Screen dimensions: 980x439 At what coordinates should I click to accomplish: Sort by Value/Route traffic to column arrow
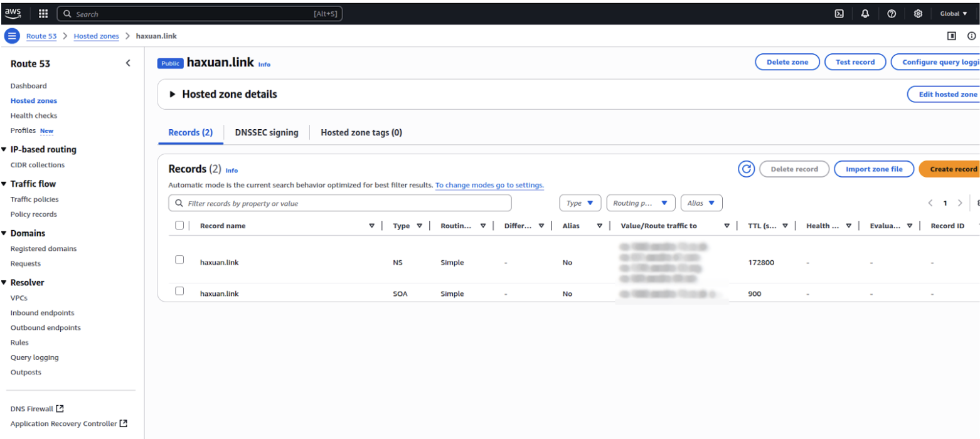[727, 226]
